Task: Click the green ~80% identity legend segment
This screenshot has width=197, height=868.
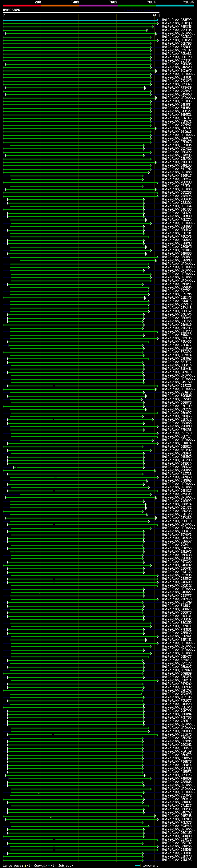Action: (x=137, y=6)
